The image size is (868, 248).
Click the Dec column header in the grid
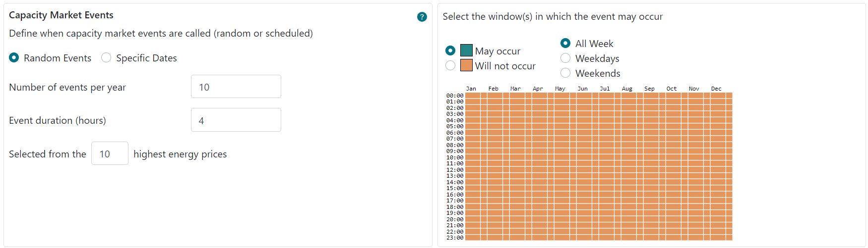pyautogui.click(x=716, y=89)
